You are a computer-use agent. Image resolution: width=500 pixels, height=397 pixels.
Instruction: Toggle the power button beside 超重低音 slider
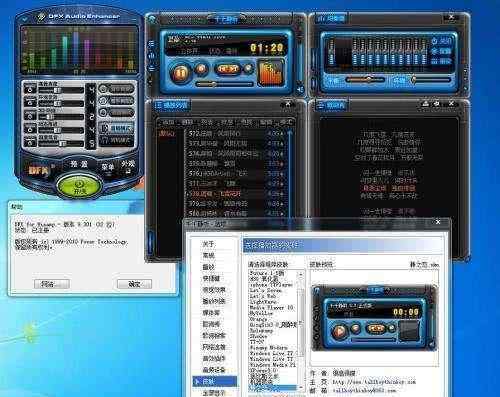coord(30,142)
